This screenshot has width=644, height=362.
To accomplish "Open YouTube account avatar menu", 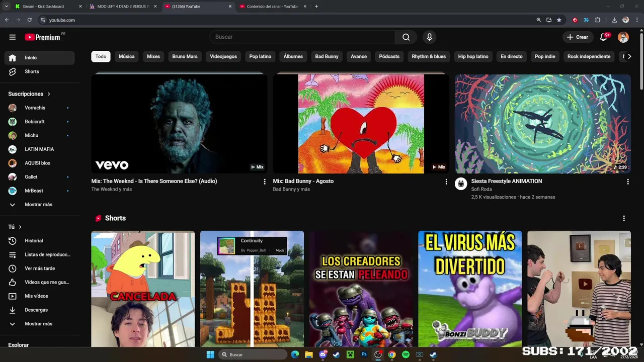I will pyautogui.click(x=623, y=37).
